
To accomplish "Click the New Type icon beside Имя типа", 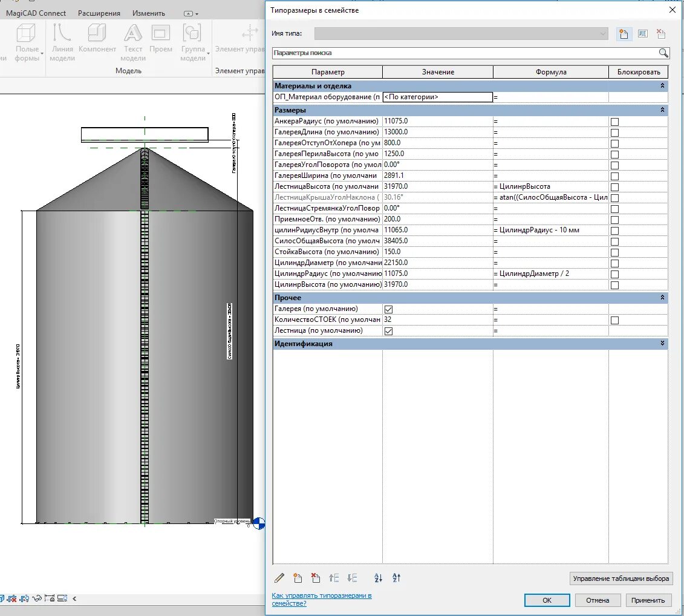I will coord(624,34).
